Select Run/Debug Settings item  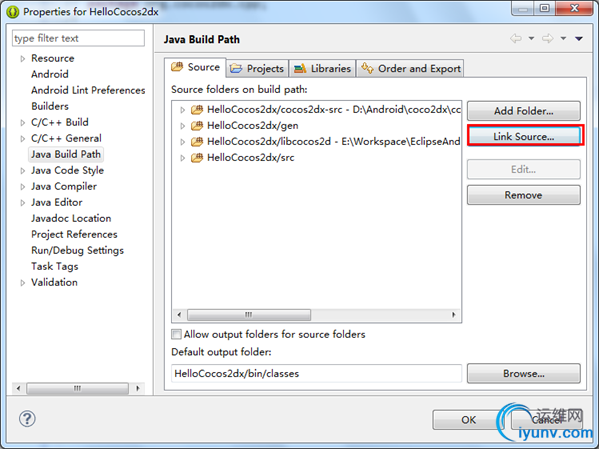tap(78, 251)
